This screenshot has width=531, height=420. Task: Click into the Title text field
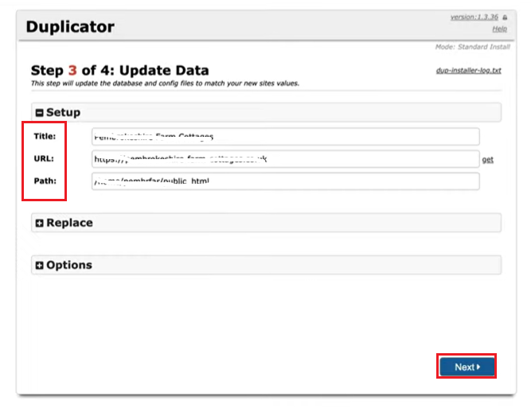point(285,136)
